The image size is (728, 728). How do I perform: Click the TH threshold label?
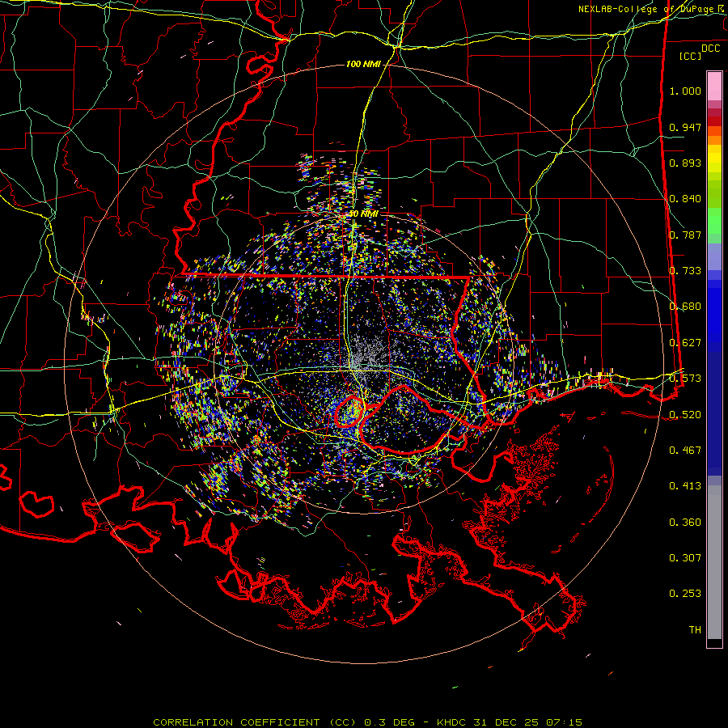tap(695, 630)
